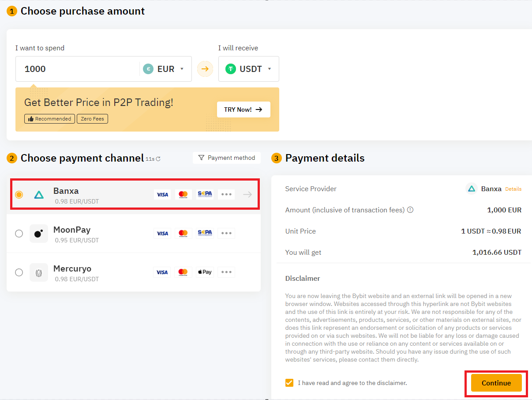The image size is (532, 400).
Task: Click the Visa icon in MoonPay row
Action: point(162,233)
